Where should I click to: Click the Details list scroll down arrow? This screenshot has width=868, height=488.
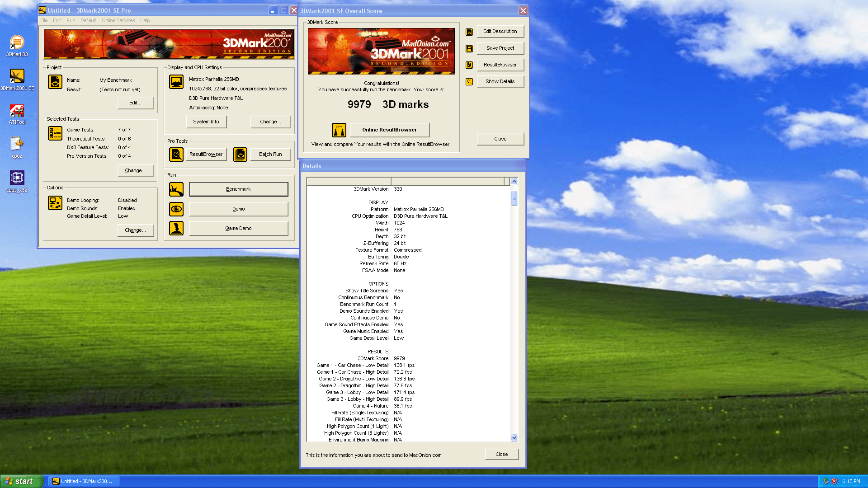point(514,437)
